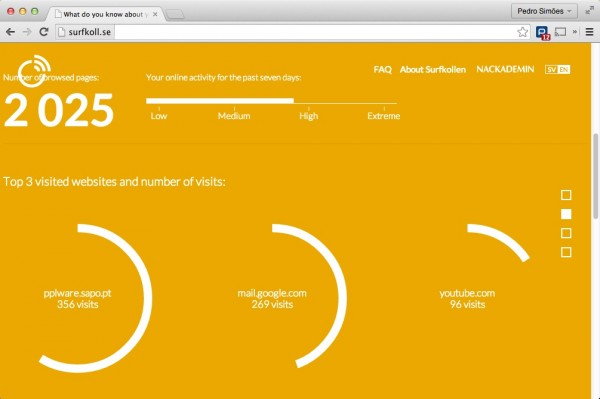Click the browser forward arrow
This screenshot has height=399, width=600.
(27, 32)
